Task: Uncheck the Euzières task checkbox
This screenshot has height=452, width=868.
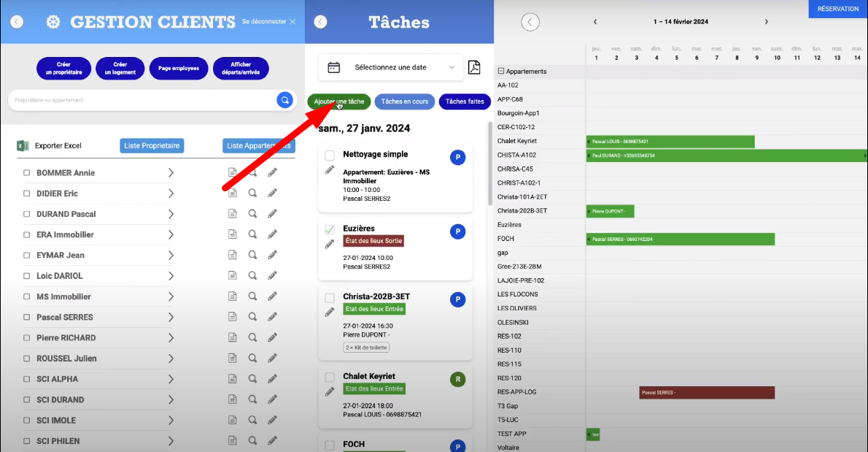Action: point(330,229)
